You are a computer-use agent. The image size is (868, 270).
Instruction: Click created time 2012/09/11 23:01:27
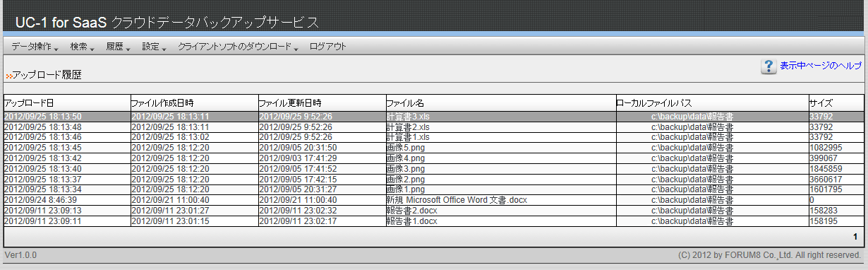pos(171,211)
